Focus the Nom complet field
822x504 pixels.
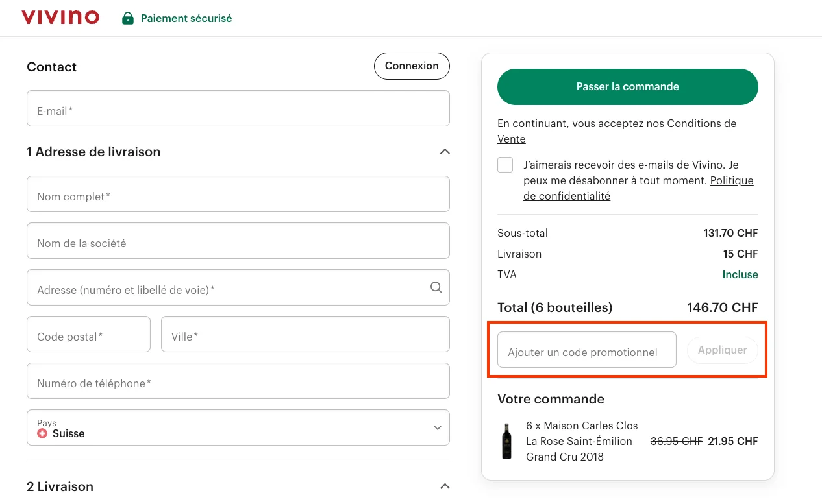[238, 194]
